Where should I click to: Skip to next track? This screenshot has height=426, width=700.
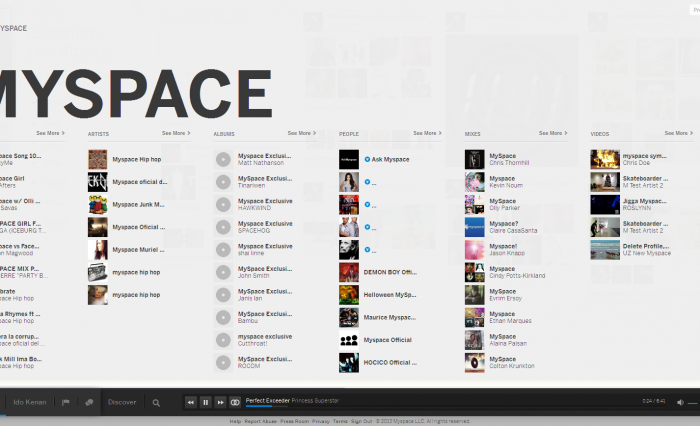pos(220,402)
